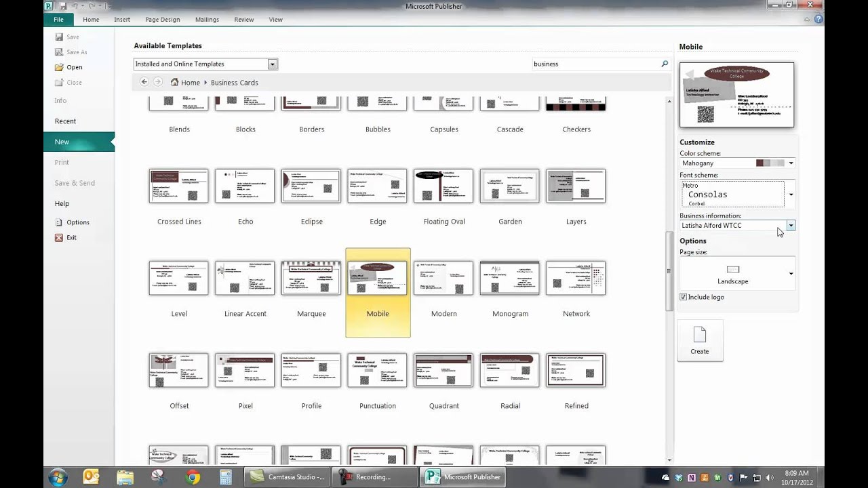Open the Mailings tab
The height and width of the screenshot is (488, 868).
(207, 20)
